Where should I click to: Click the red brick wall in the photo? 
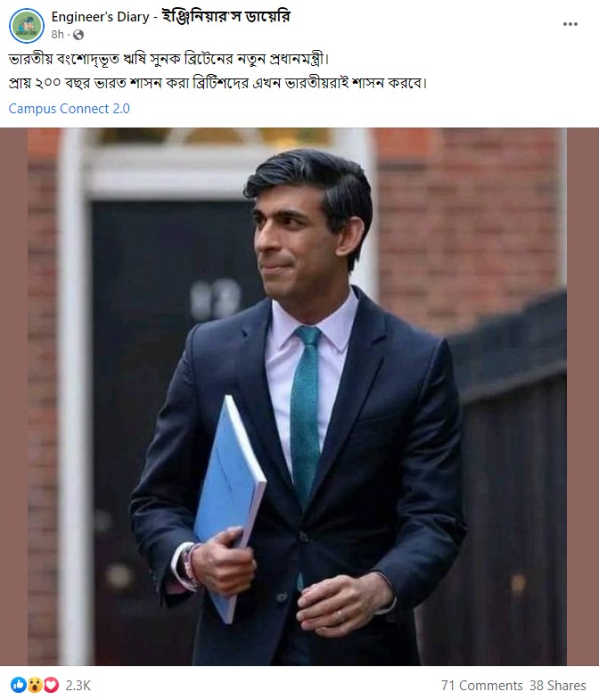(x=469, y=223)
